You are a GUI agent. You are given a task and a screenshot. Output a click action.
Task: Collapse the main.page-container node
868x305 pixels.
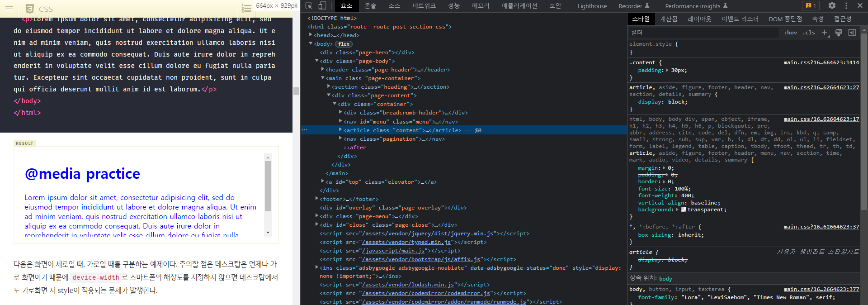coord(323,78)
